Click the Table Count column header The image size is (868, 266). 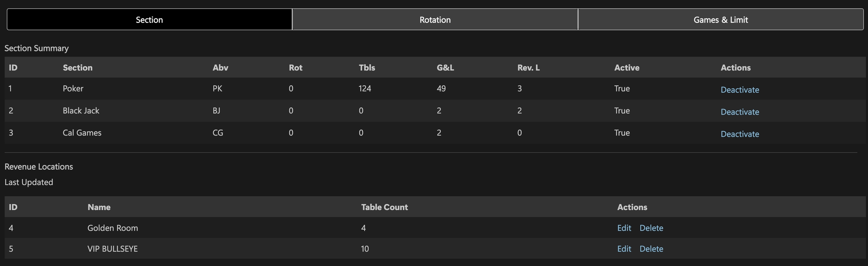click(x=384, y=207)
